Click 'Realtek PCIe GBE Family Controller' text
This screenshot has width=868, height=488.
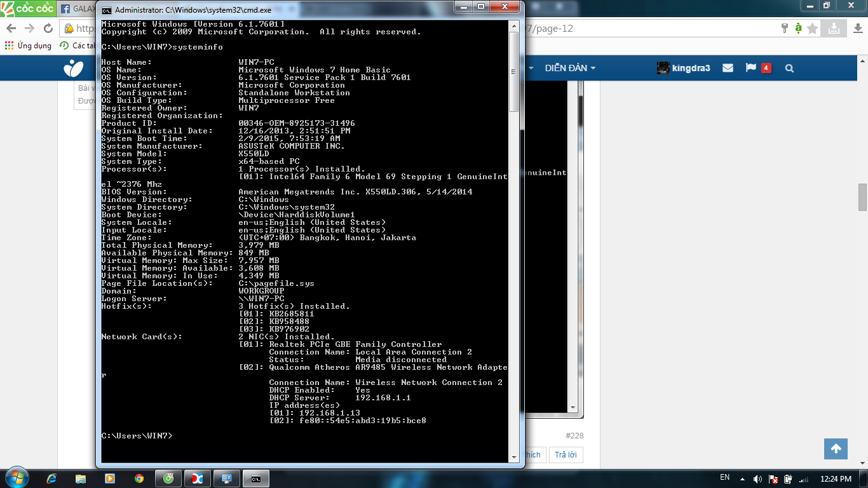[x=355, y=344]
